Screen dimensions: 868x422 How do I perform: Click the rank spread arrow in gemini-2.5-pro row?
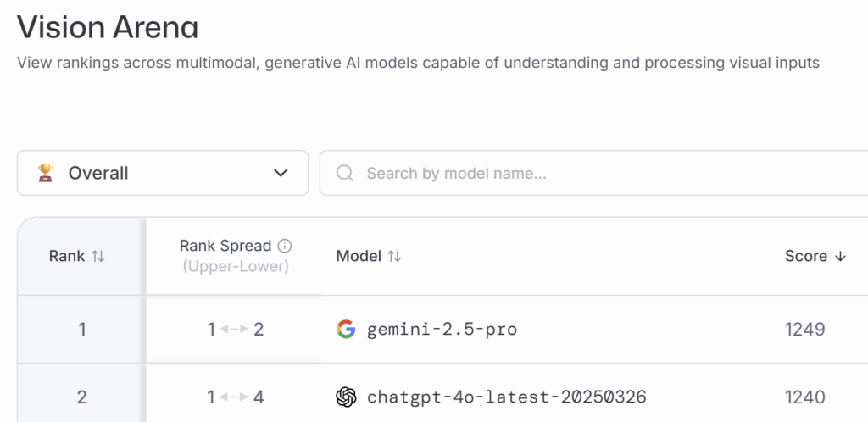(x=235, y=329)
